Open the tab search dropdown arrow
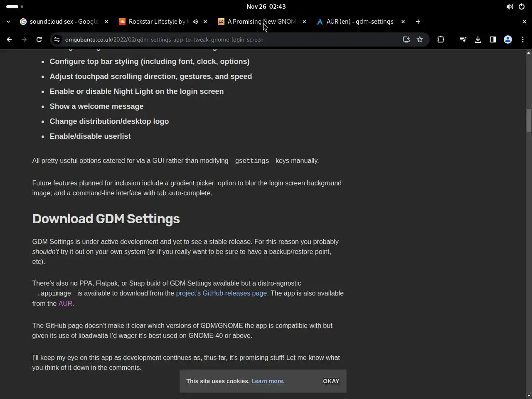Screen dimensions: 532x399 click(8, 22)
